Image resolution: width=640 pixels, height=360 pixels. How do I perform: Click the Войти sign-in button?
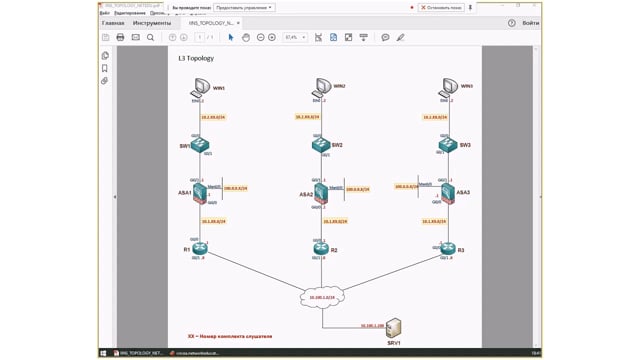[531, 23]
